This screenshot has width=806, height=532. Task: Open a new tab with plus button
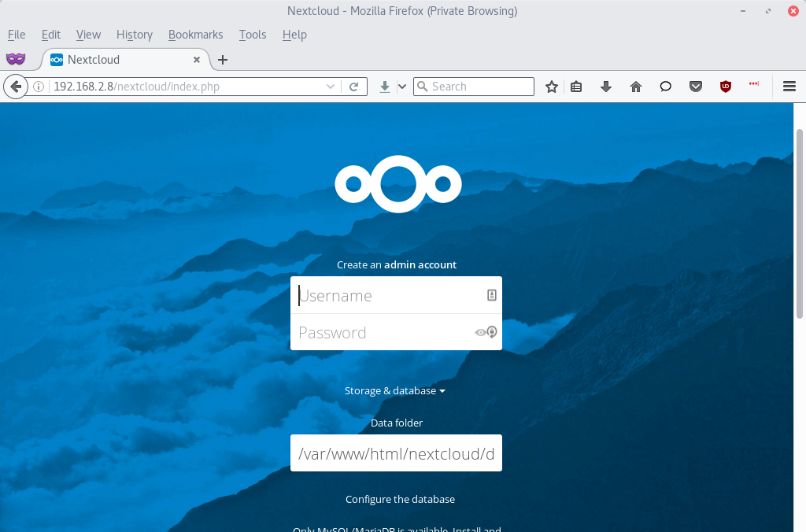click(223, 60)
